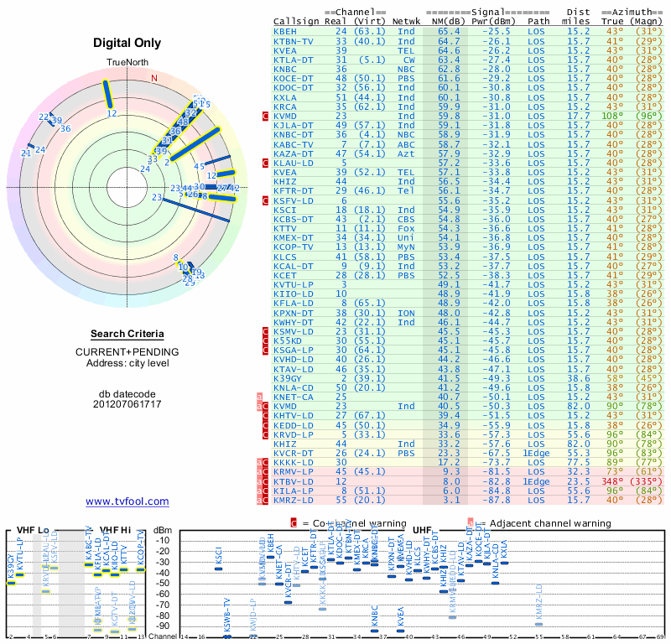Click the 65.4 NM value for KBEH

click(x=449, y=32)
